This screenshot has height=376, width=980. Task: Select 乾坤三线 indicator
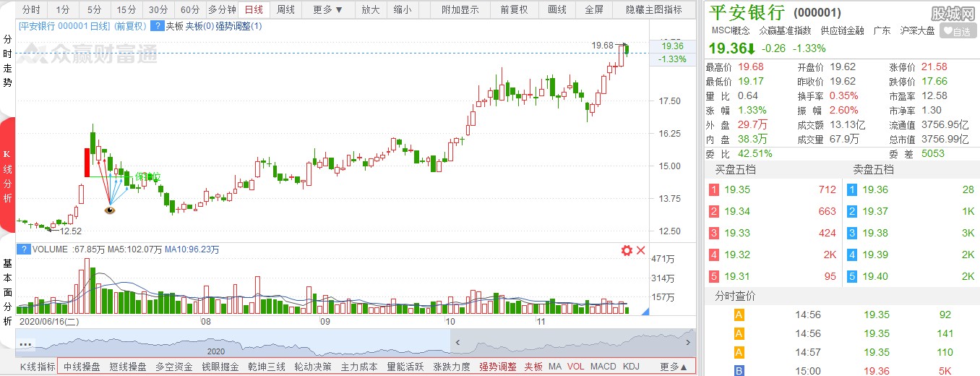coord(267,367)
